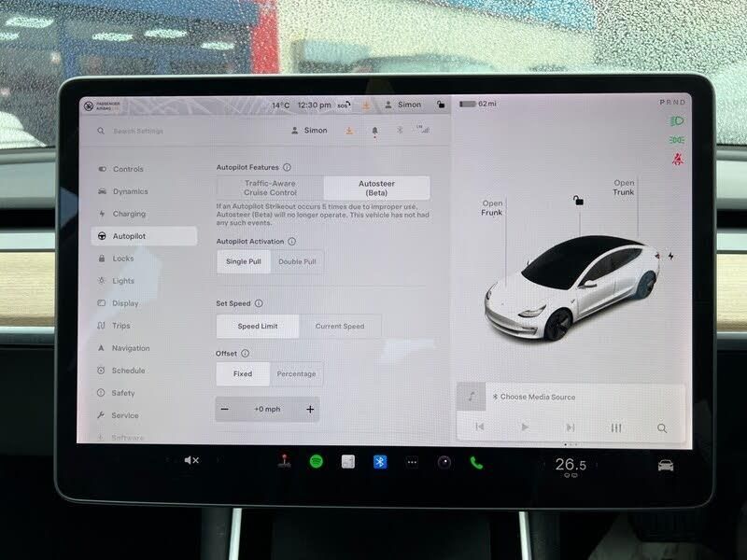Play media
Screen dimensions: 747x560
point(525,427)
